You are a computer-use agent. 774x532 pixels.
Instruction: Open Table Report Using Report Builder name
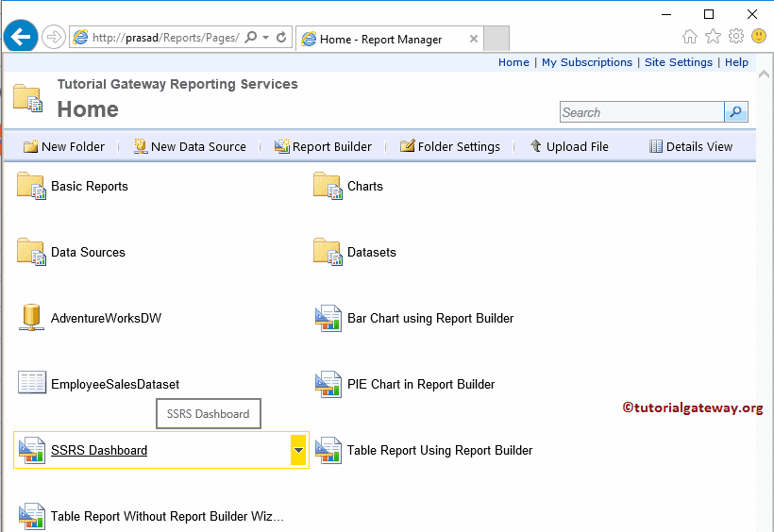(440, 450)
